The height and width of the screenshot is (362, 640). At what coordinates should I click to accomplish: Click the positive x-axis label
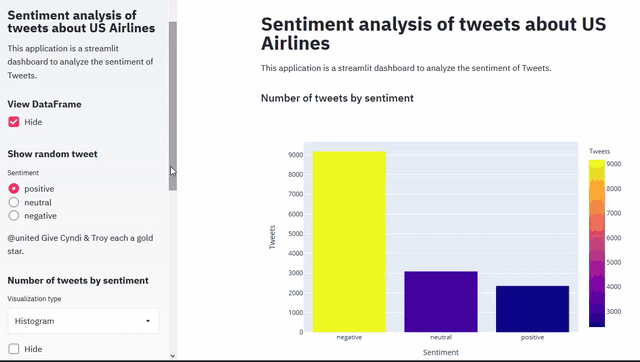(x=532, y=337)
